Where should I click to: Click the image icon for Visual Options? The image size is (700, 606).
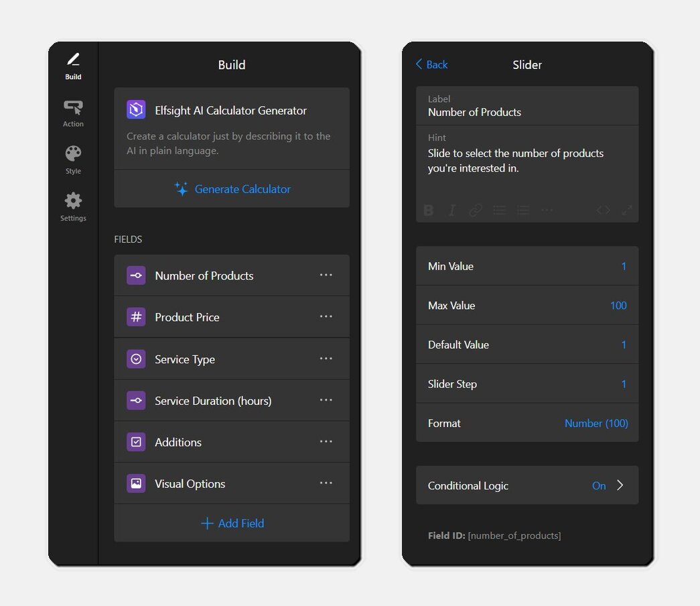pos(136,483)
